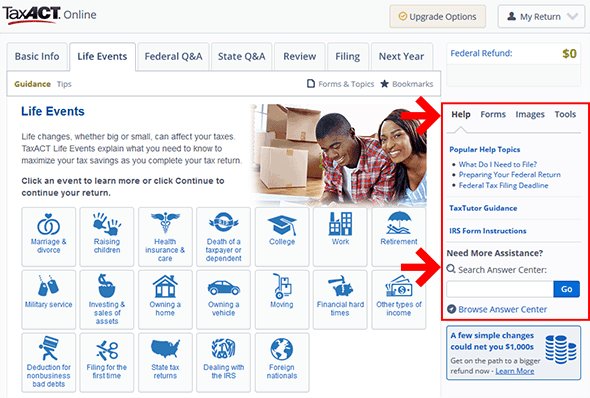Open Browse Answer Center link
The width and height of the screenshot is (590, 398).
pos(497,309)
